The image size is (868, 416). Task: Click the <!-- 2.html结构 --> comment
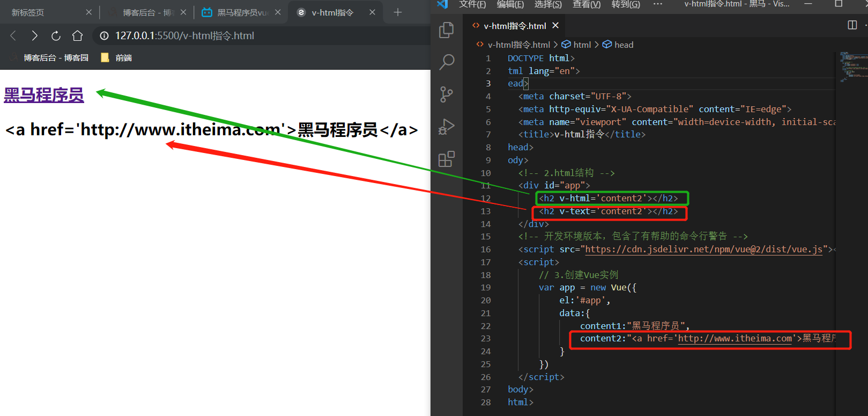[x=567, y=173]
